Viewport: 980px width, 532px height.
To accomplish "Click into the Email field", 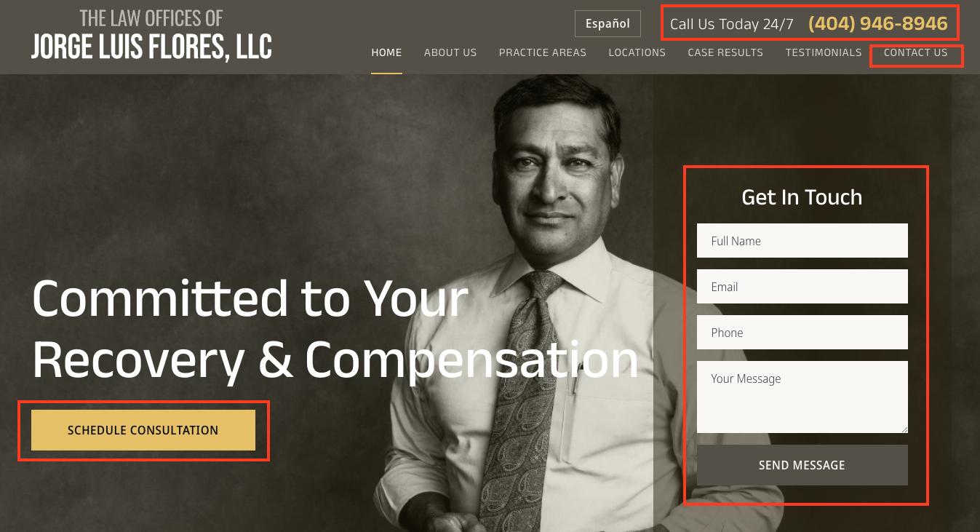I will (802, 287).
